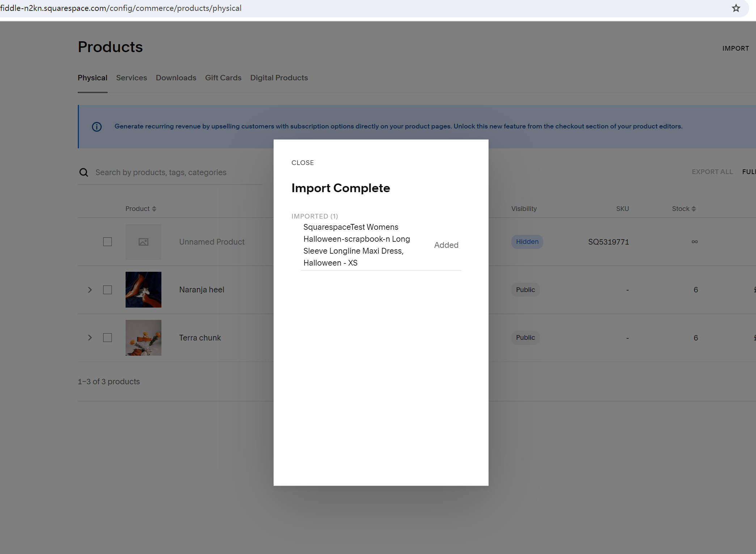Switch to the Physical tab
The width and height of the screenshot is (756, 554).
point(93,78)
